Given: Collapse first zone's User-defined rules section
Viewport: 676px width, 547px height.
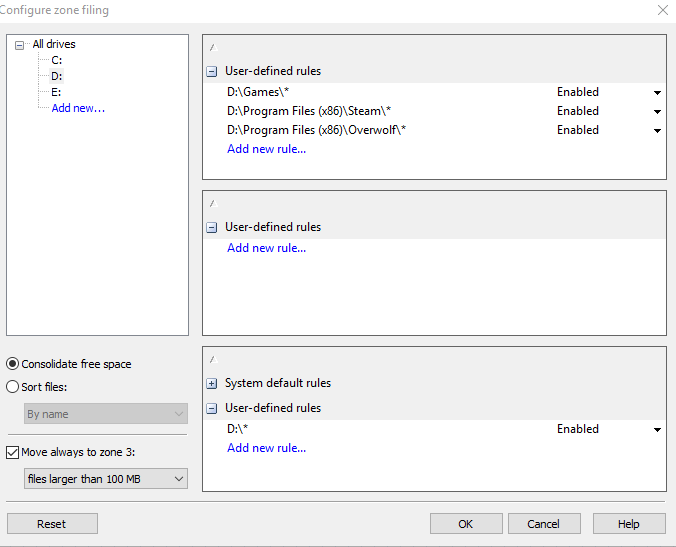Looking at the screenshot, I should pyautogui.click(x=212, y=72).
